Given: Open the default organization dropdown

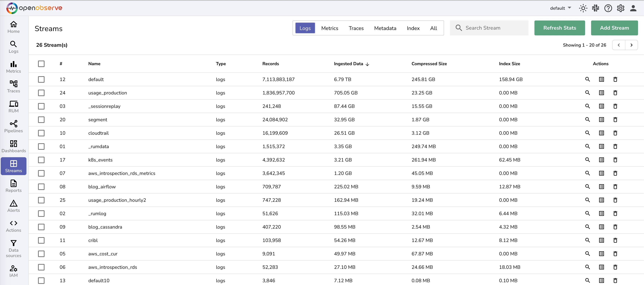Looking at the screenshot, I should (560, 8).
